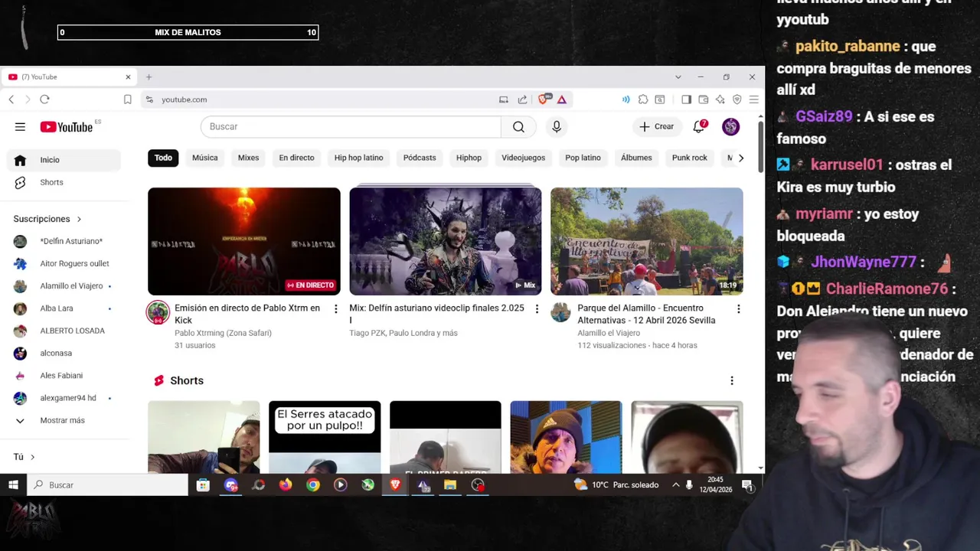Reload the page with refresh icon
Image resolution: width=980 pixels, height=551 pixels.
[x=44, y=99]
